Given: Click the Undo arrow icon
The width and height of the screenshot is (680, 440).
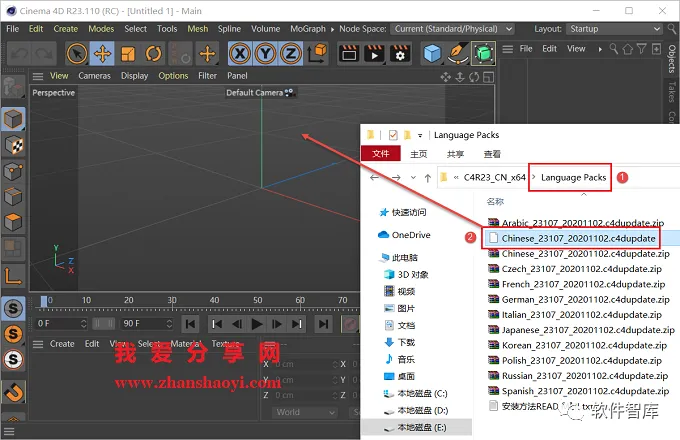Looking at the screenshot, I should tap(19, 54).
